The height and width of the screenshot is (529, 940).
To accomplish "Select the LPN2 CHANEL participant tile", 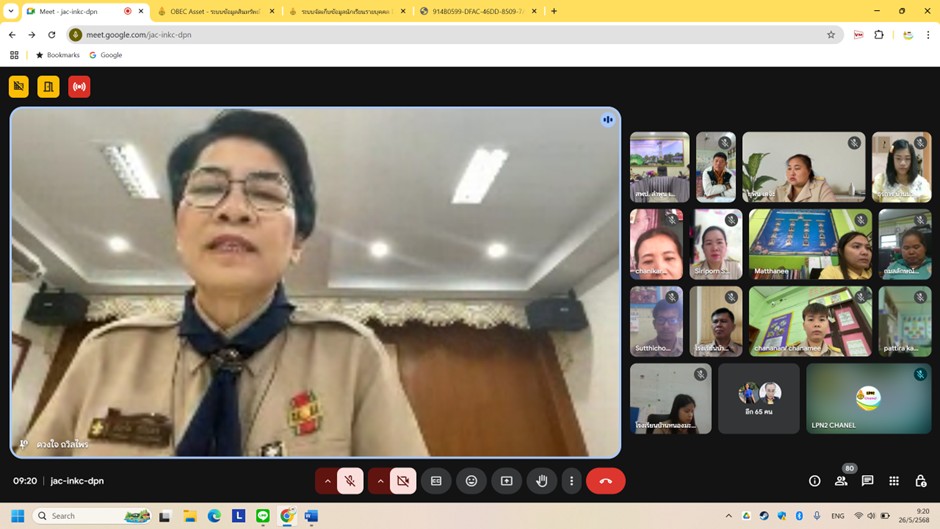I will (868, 398).
